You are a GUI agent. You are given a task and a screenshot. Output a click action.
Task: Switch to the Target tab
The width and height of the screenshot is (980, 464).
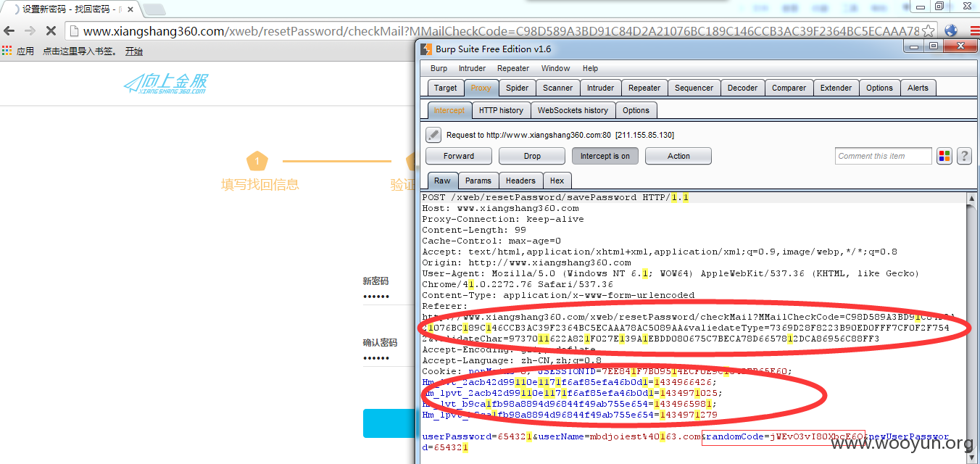445,88
